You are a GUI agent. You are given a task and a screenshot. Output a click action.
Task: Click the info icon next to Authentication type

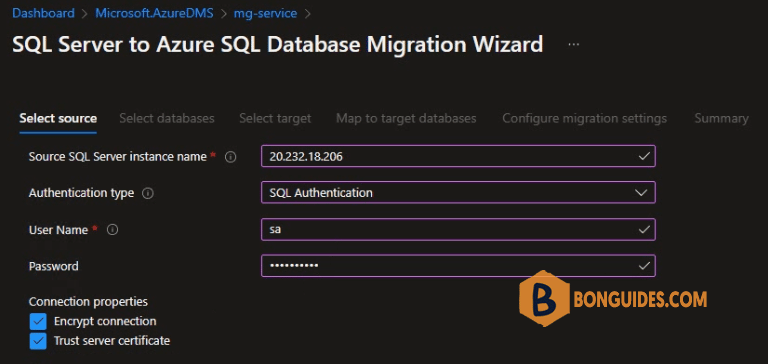point(147,194)
